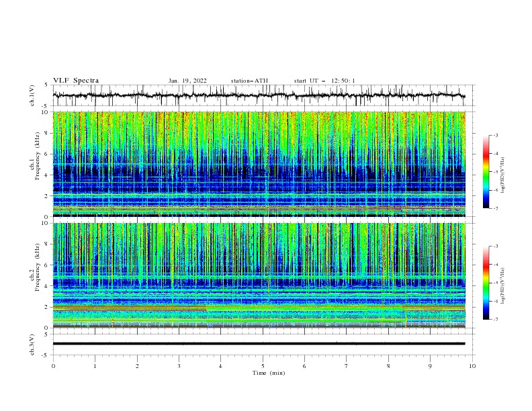Click the "-5" value on ch.1 color bar
The image size is (532, 411).
pos(495,172)
